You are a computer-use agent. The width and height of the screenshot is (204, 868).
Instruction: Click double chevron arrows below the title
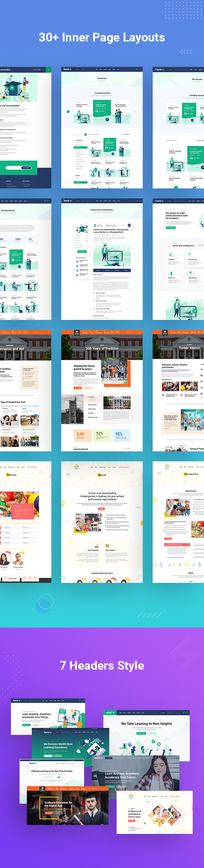pyautogui.click(x=186, y=52)
